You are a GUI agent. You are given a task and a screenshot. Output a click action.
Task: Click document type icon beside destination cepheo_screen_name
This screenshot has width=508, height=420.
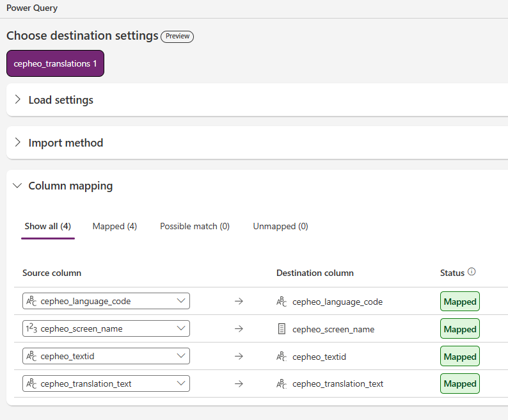point(282,329)
